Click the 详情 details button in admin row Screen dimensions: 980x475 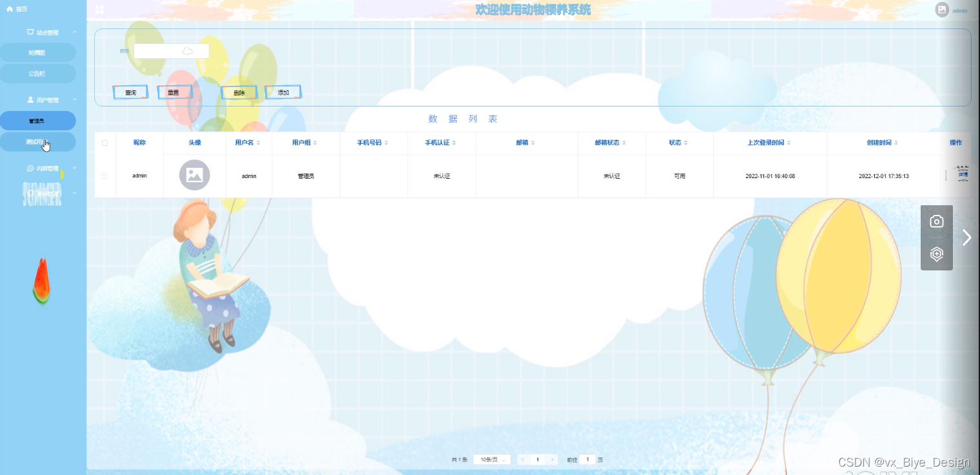tap(963, 174)
